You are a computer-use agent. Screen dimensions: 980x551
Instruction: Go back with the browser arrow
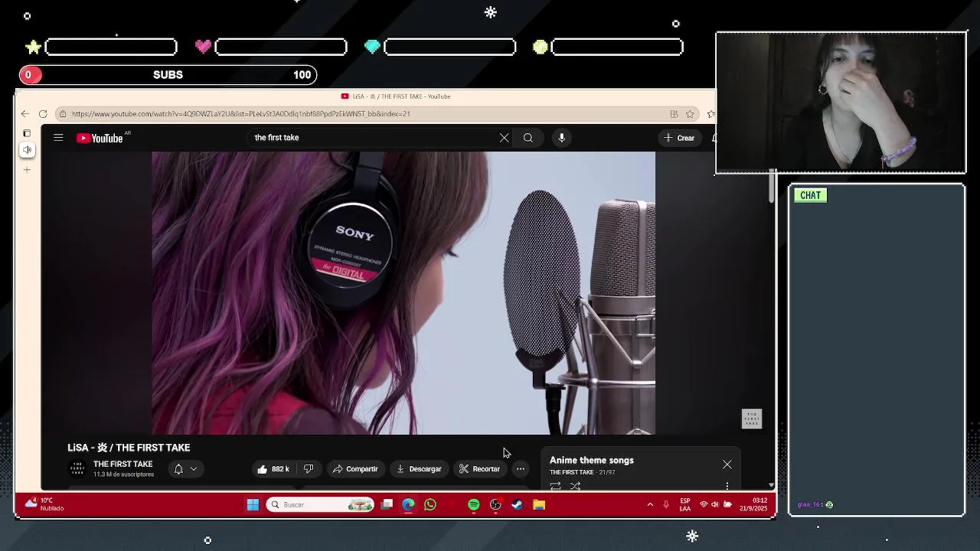pyautogui.click(x=24, y=114)
